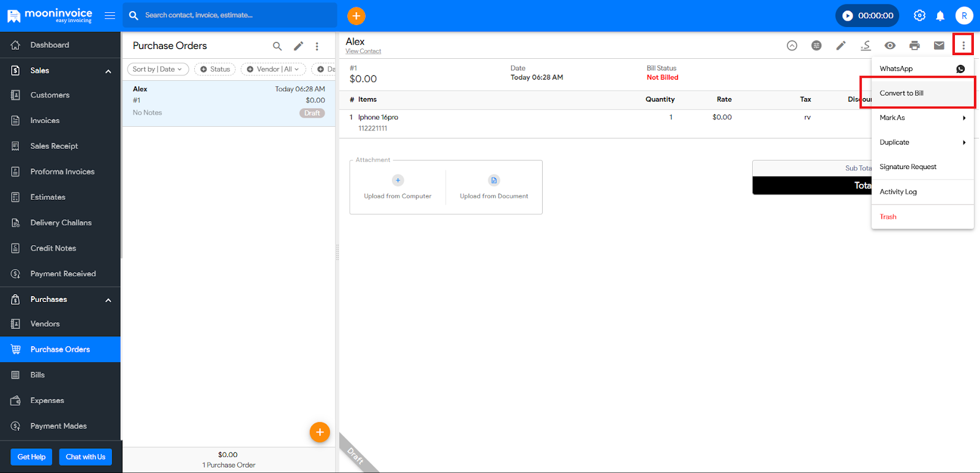Open Vendors in the sidebar
This screenshot has height=473, width=980.
pyautogui.click(x=60, y=324)
